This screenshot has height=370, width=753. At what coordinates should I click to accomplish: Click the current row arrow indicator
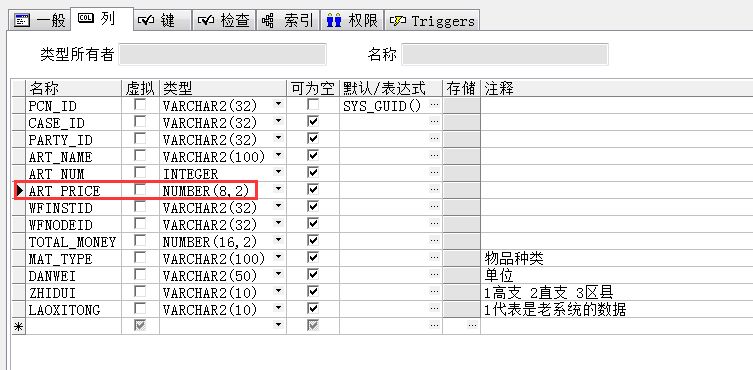point(19,190)
